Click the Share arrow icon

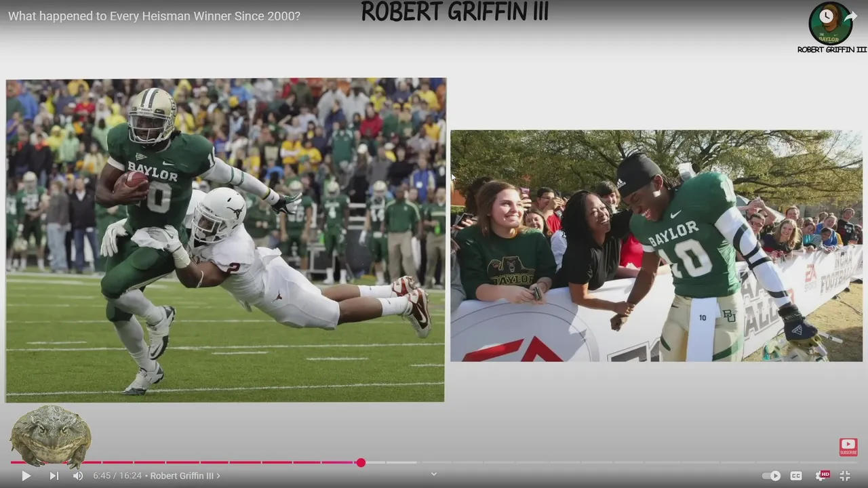851,16
